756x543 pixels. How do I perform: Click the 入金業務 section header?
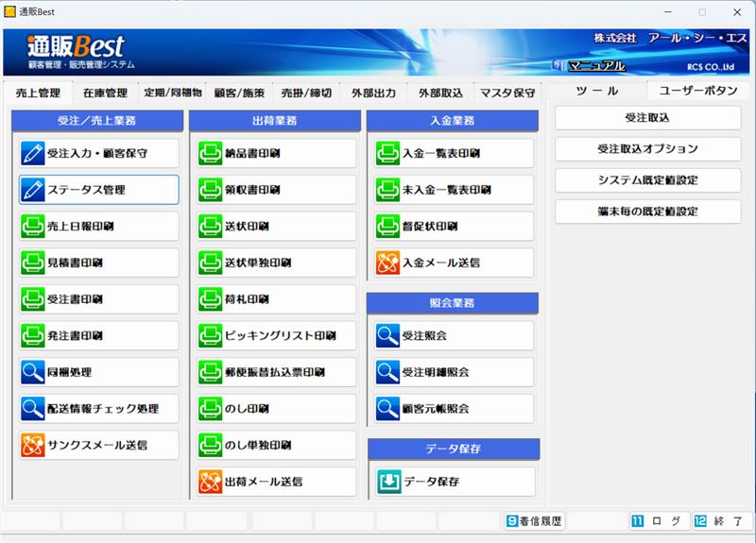[x=453, y=121]
